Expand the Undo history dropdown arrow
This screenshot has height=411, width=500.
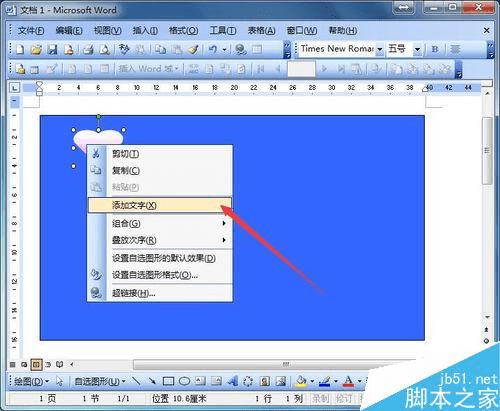tap(225, 50)
